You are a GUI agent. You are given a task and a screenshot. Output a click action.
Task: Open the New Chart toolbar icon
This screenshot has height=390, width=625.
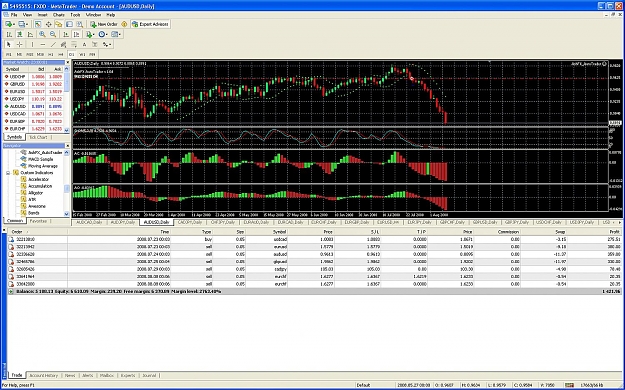pos(9,24)
